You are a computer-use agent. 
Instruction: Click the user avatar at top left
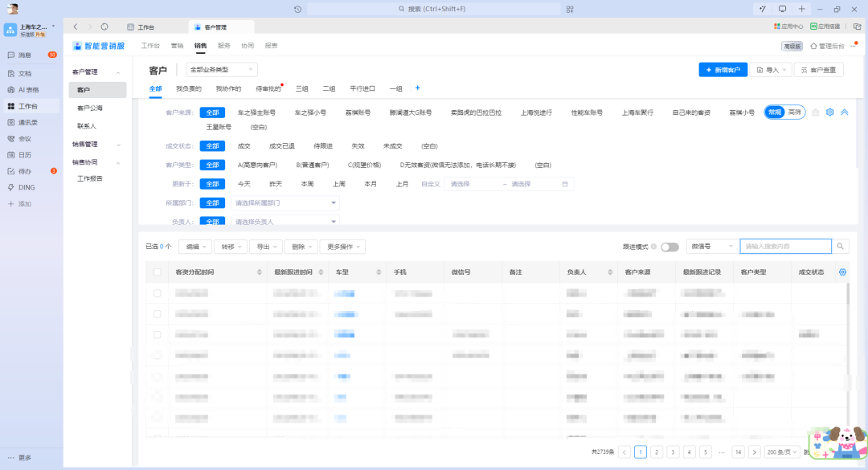[x=13, y=8]
